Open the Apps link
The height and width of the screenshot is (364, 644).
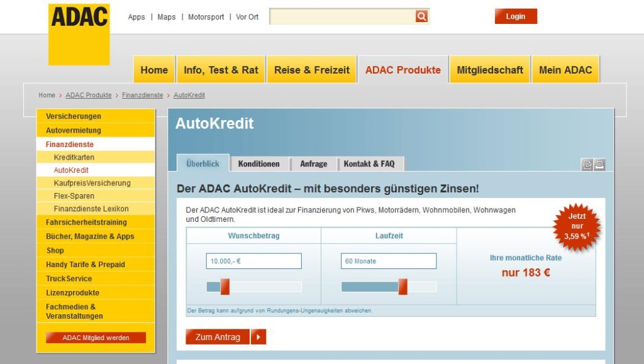(136, 17)
